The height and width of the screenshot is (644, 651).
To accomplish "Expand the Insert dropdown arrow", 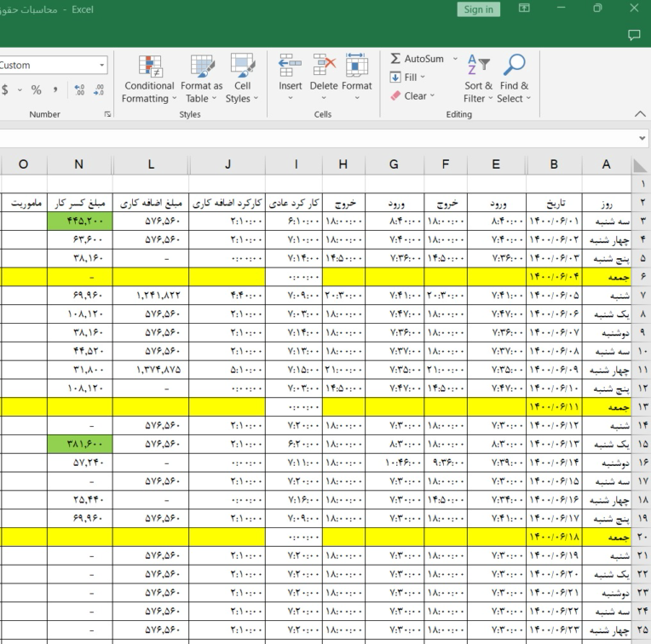I will [291, 98].
